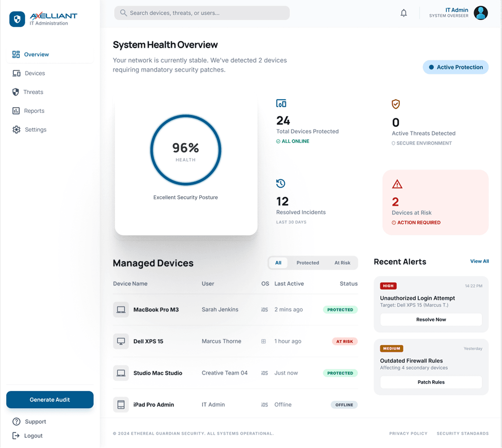The image size is (502, 448).
Task: Click the search magnifier icon
Action: pos(123,13)
